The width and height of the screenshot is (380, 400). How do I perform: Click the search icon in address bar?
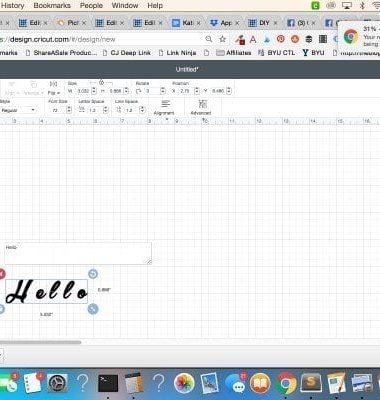tap(209, 39)
